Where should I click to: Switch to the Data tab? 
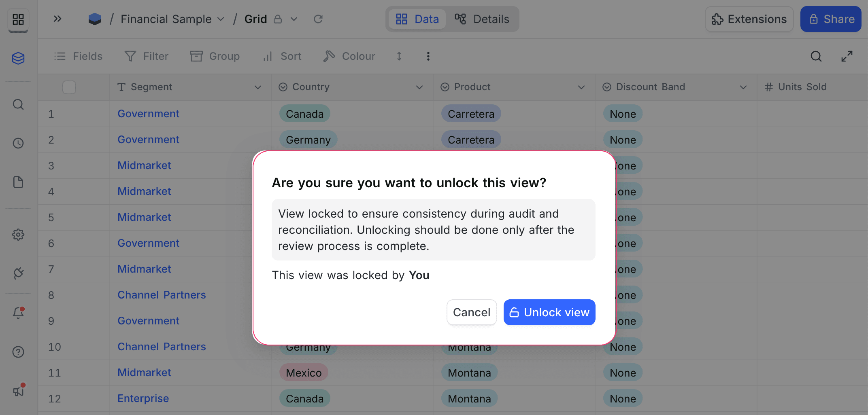tap(417, 19)
